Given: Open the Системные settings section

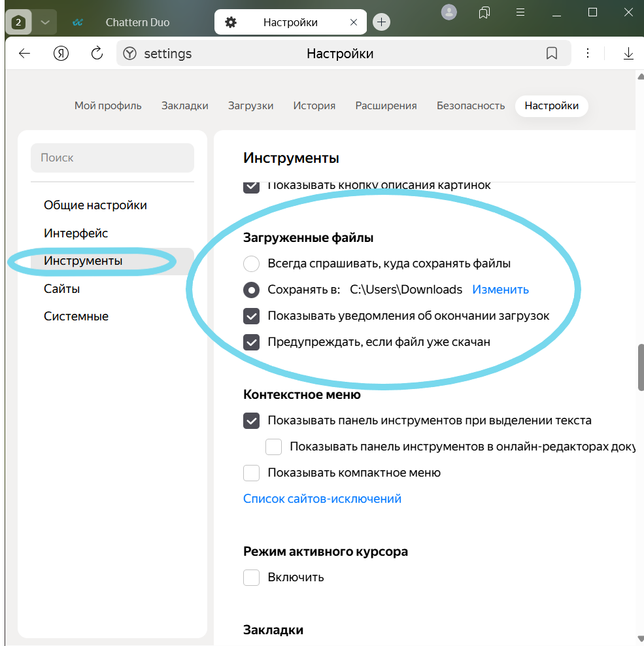Looking at the screenshot, I should click(76, 316).
